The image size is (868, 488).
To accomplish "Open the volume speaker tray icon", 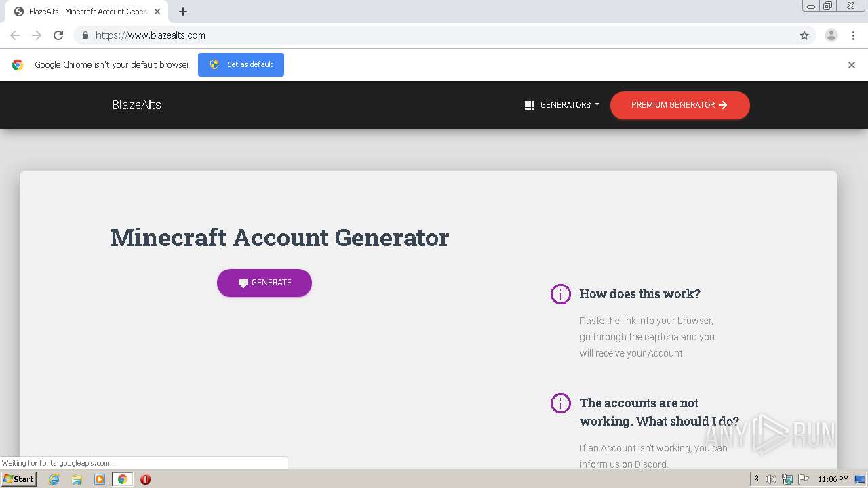I will point(771,479).
